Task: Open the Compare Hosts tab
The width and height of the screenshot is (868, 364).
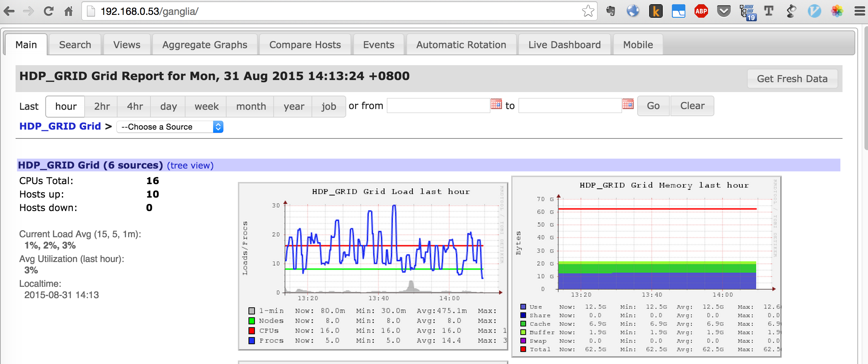Action: click(305, 45)
